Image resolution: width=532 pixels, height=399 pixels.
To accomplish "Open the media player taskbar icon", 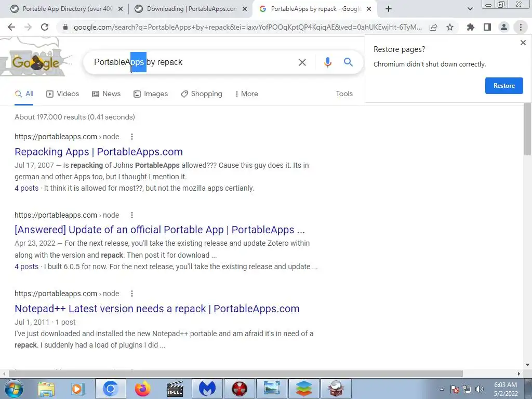I will tap(77, 389).
